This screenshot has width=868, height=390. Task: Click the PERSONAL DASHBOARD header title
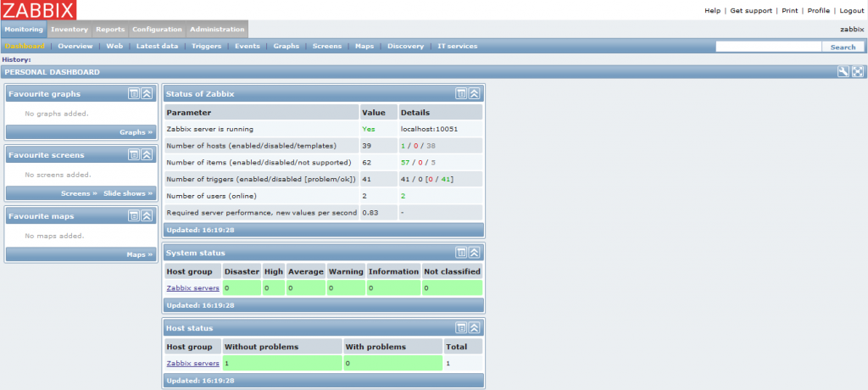tap(52, 72)
